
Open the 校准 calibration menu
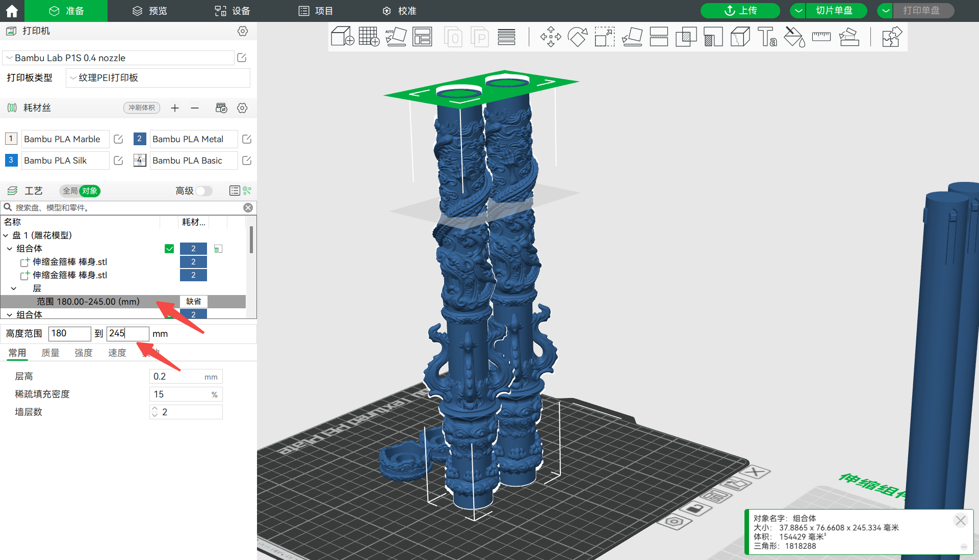pos(399,11)
